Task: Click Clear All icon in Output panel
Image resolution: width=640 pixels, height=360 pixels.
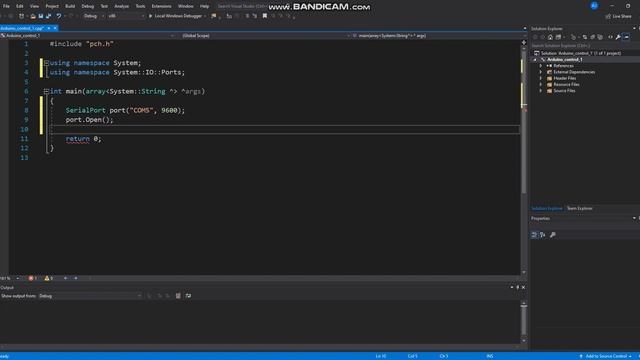Action: coord(178,296)
